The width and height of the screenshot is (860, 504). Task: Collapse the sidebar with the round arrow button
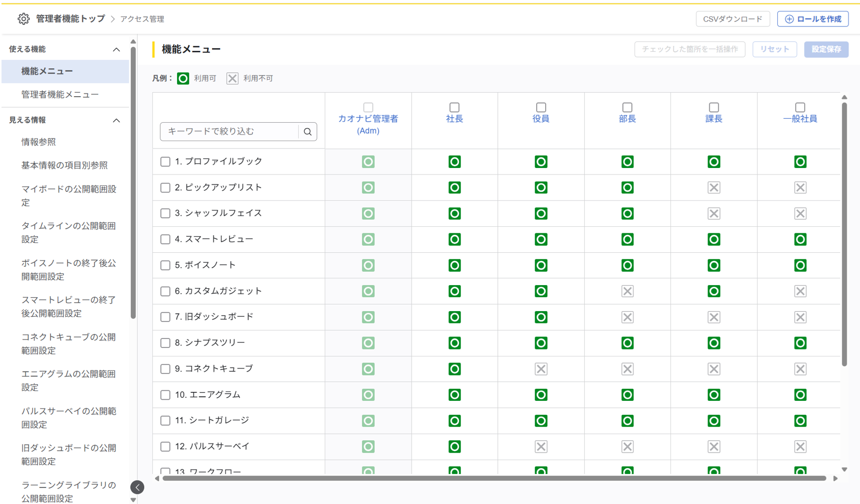137,487
